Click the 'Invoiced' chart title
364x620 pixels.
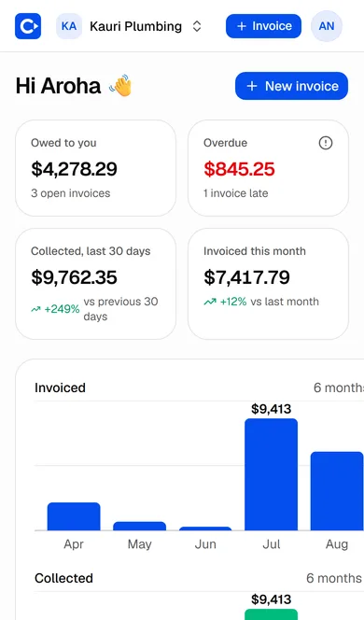click(x=60, y=387)
